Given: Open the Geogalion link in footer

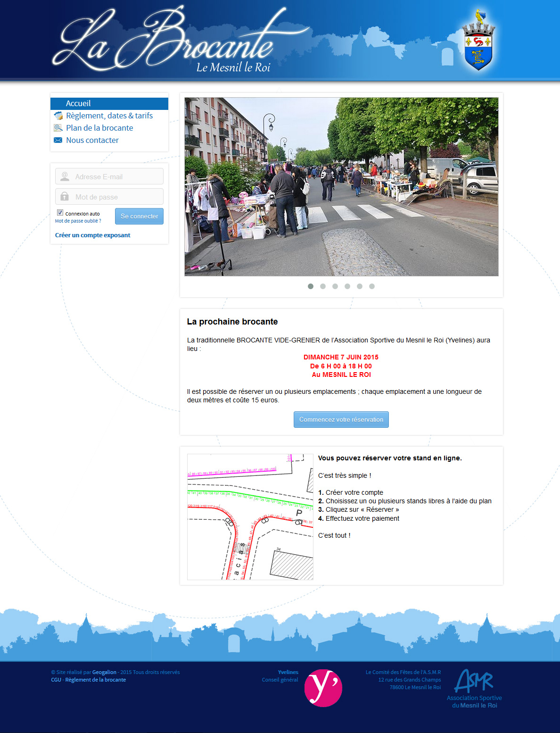Looking at the screenshot, I should (x=104, y=672).
